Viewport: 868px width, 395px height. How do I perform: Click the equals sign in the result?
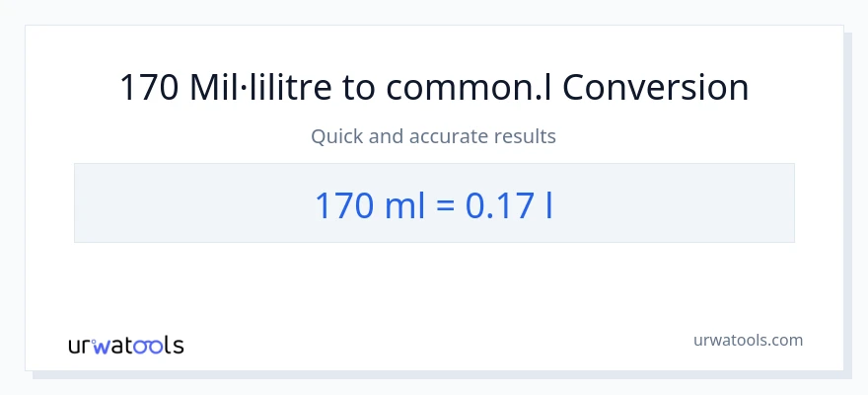(444, 204)
